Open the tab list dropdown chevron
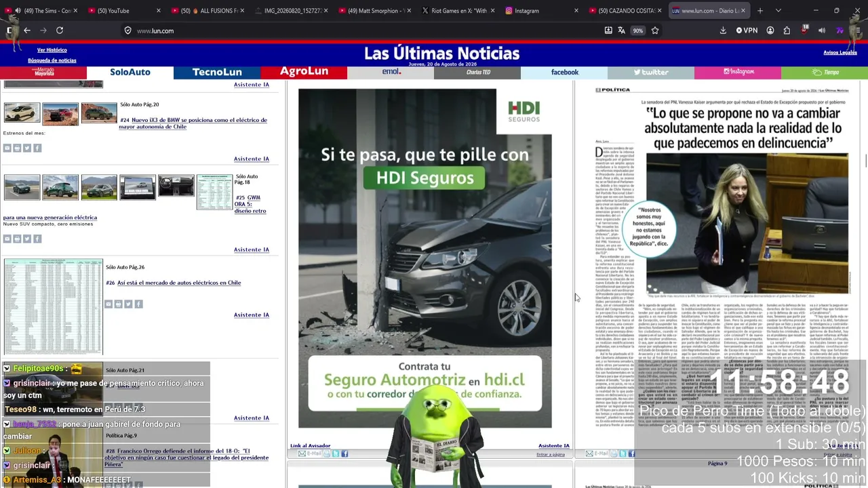 click(x=778, y=11)
